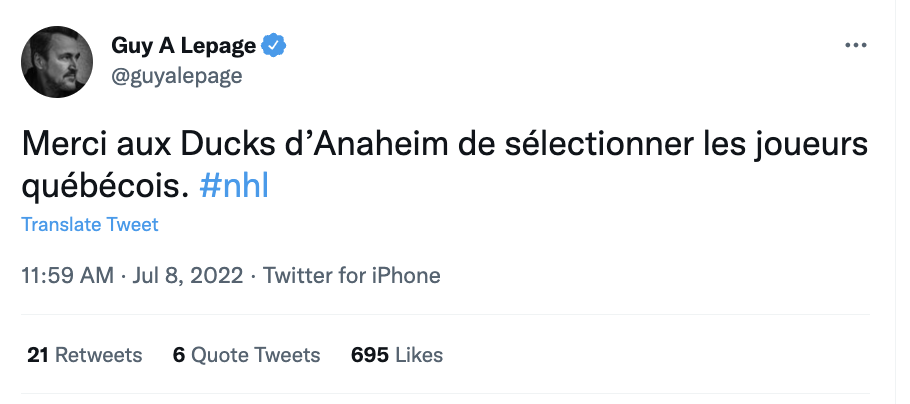The height and width of the screenshot is (404, 910).
Task: Follow the #nhl hashtag
Action: click(234, 186)
